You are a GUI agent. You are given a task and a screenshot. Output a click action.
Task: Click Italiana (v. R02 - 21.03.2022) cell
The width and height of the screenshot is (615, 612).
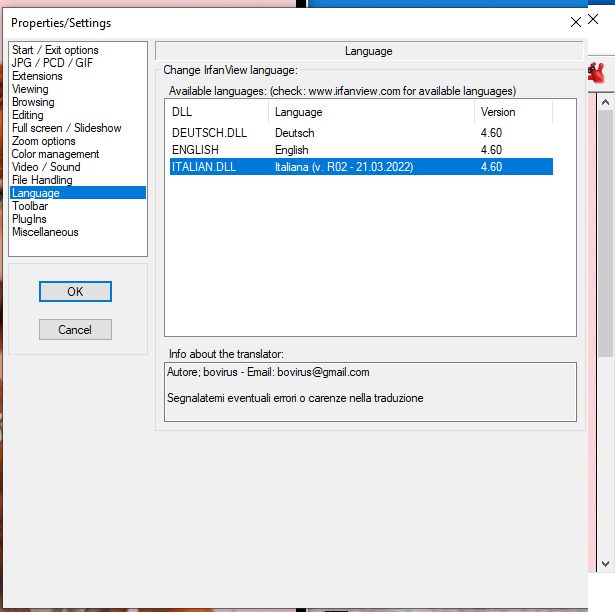(x=344, y=167)
